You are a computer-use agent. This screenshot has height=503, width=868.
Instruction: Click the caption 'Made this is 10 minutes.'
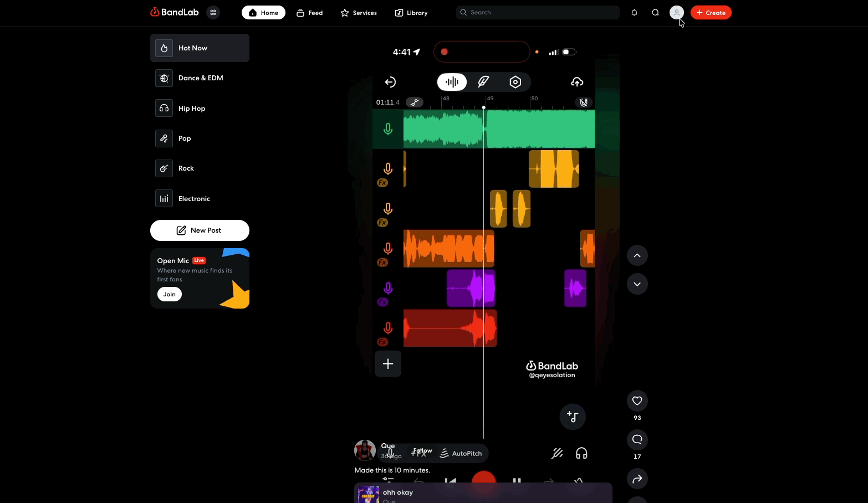coord(392,470)
